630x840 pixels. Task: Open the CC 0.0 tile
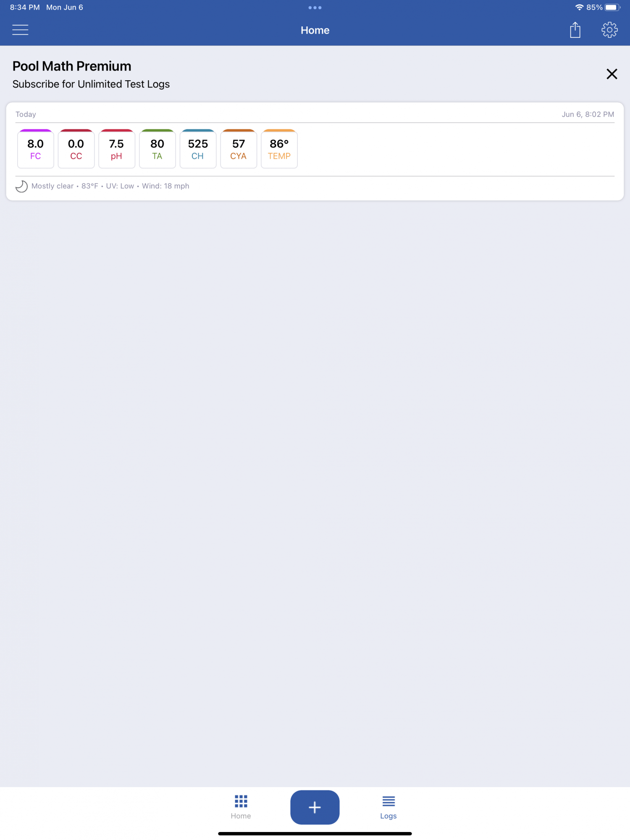[76, 149]
